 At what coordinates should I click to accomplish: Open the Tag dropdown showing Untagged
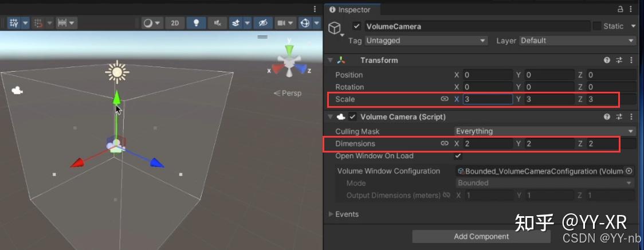(x=426, y=41)
